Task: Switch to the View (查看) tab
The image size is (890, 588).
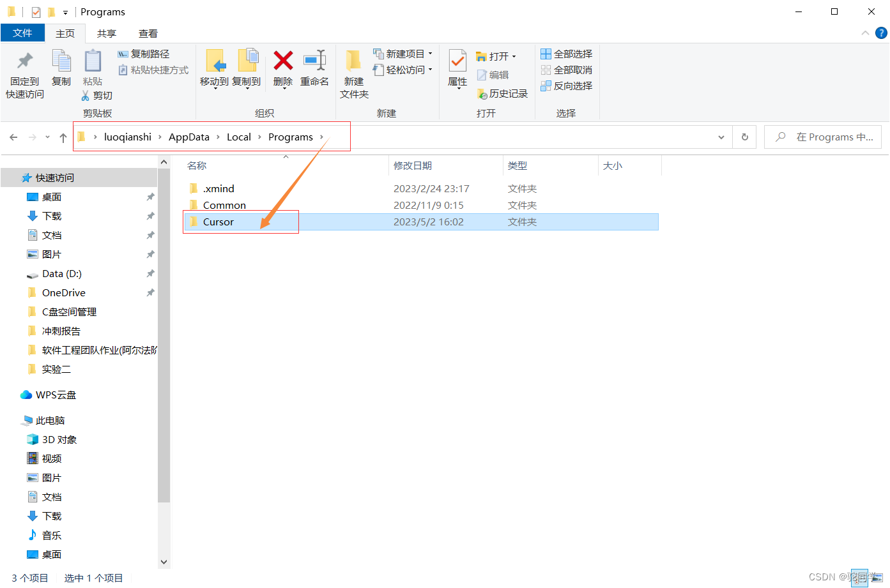Action: tap(148, 33)
